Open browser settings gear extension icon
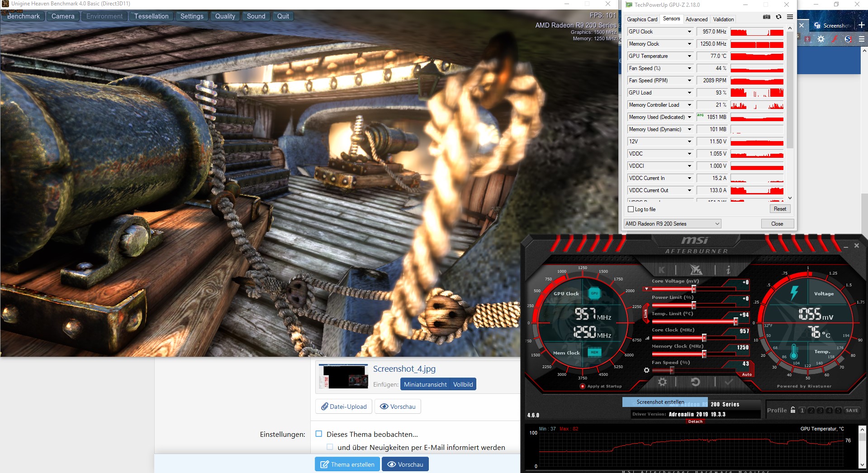The width and height of the screenshot is (868, 473). tap(821, 39)
